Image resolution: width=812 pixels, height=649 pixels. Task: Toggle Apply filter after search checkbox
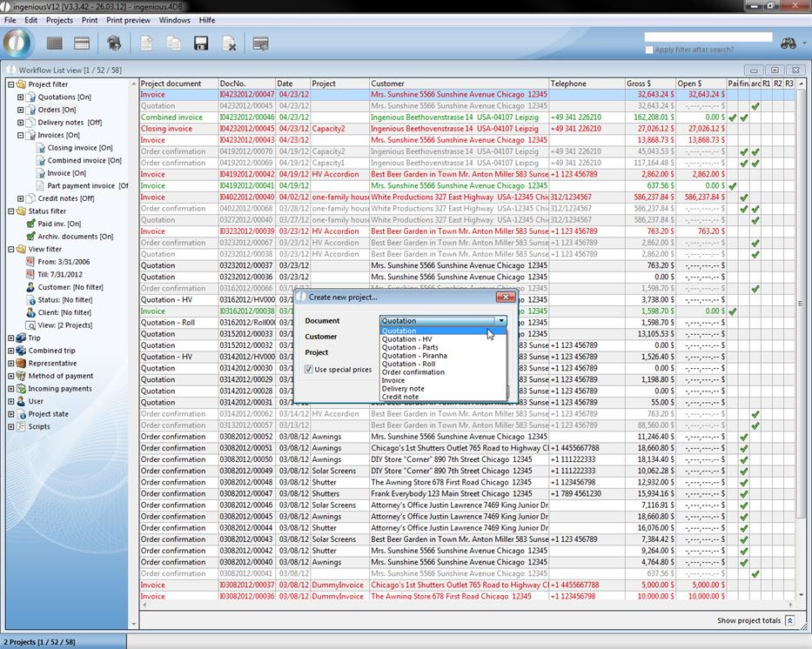[x=649, y=50]
